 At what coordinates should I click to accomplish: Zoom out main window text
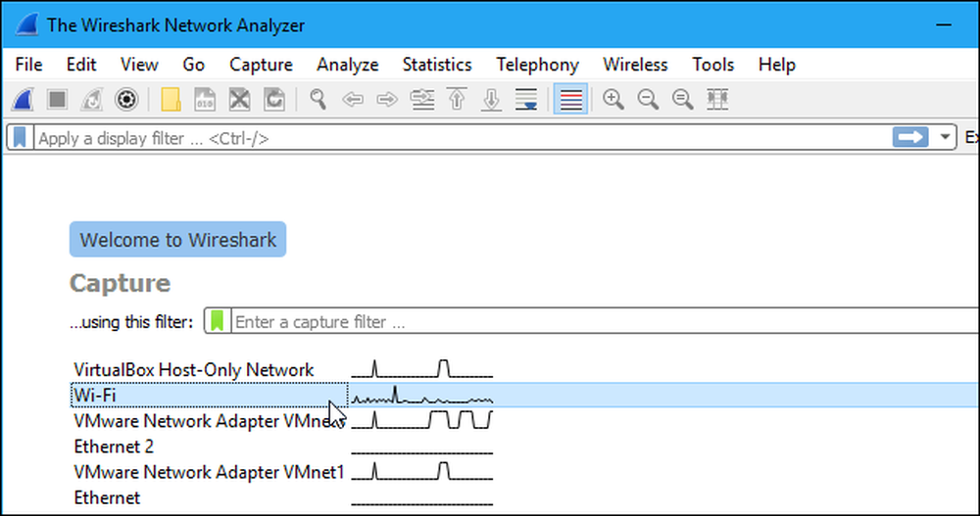click(x=648, y=99)
